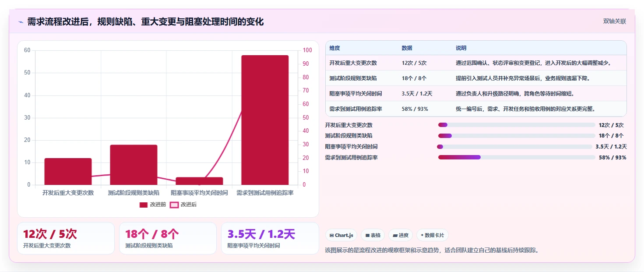
Task: Click the 开发后重大变更次数 chart bar
Action: [x=68, y=171]
